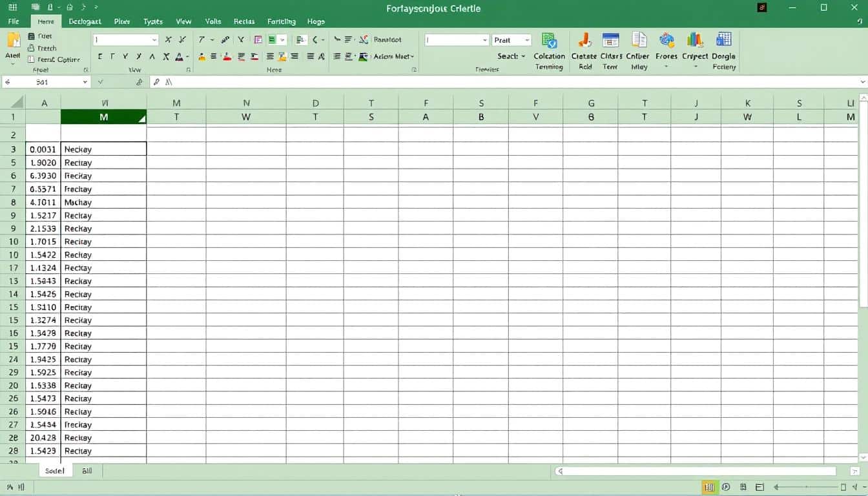Click the highlighted view icon in status bar
The height and width of the screenshot is (496, 868).
pos(709,487)
